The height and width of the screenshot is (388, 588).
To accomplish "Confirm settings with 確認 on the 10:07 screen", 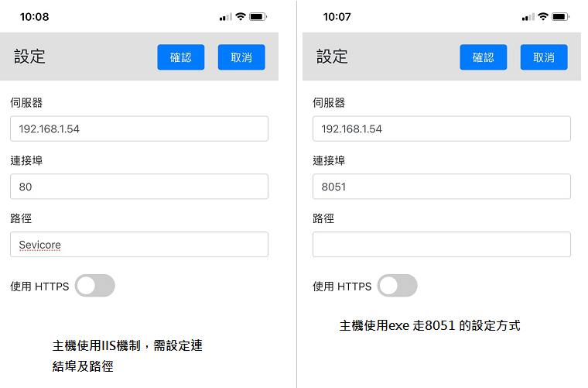I will (483, 57).
